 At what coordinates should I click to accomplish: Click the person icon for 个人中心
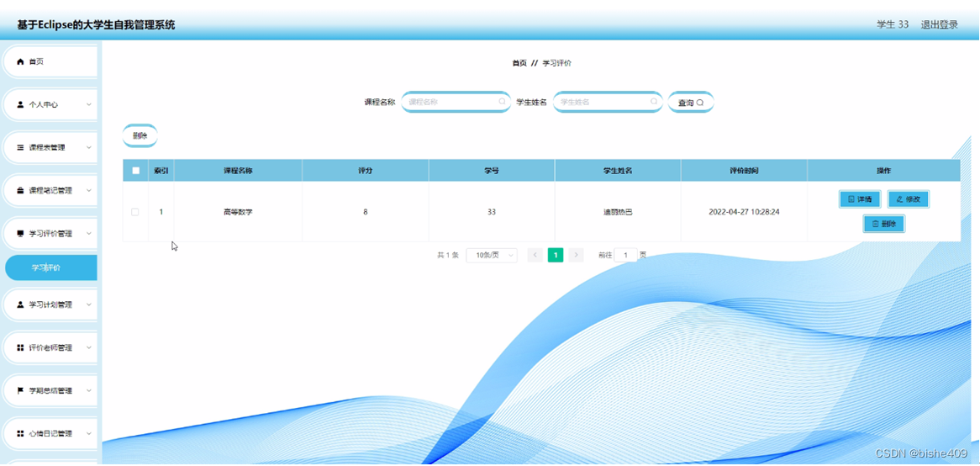20,105
